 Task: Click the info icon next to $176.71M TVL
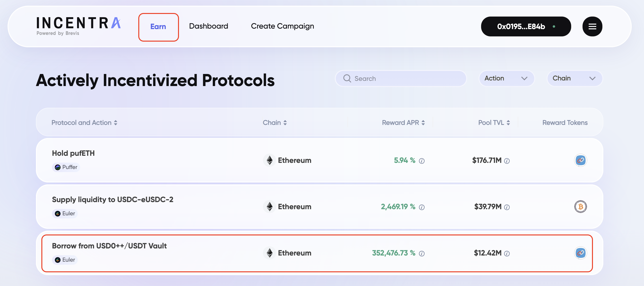tap(507, 161)
